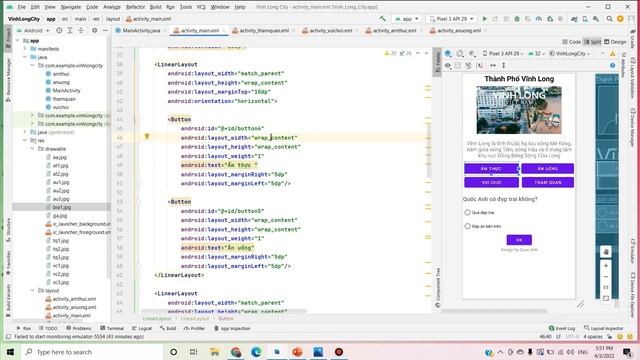Image resolution: width=640 pixels, height=360 pixels.
Task: Switch editor to Code view
Action: coord(571,42)
